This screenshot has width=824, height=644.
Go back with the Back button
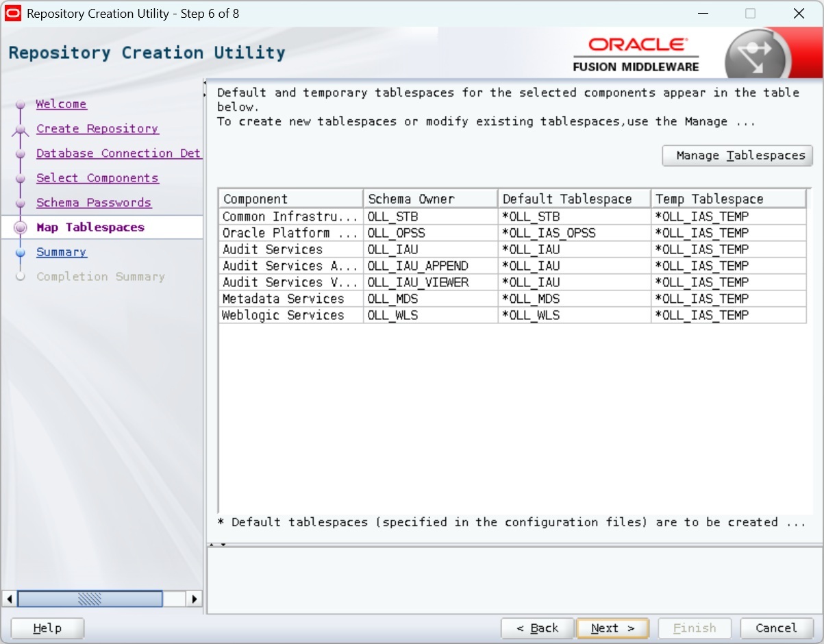(x=537, y=628)
